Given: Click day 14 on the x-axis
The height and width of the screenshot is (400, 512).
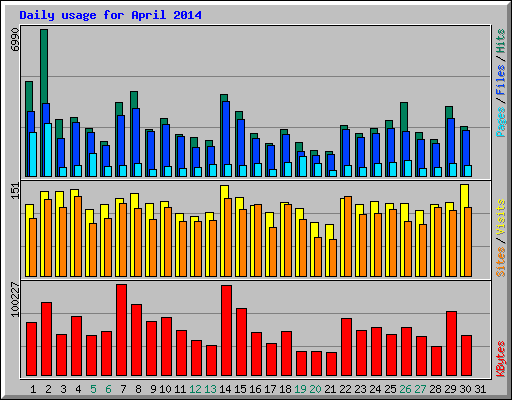Looking at the screenshot, I should pos(225,389).
